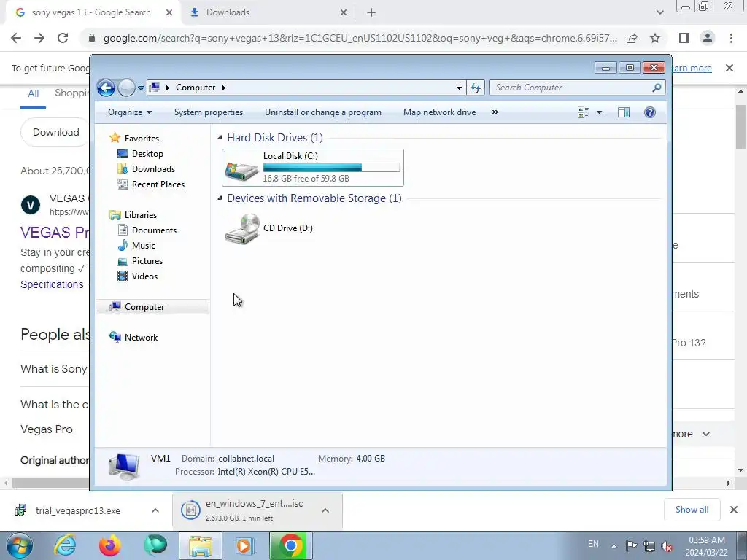Toggle the preview pane icon
Viewport: 747px width, 560px height.
624,112
